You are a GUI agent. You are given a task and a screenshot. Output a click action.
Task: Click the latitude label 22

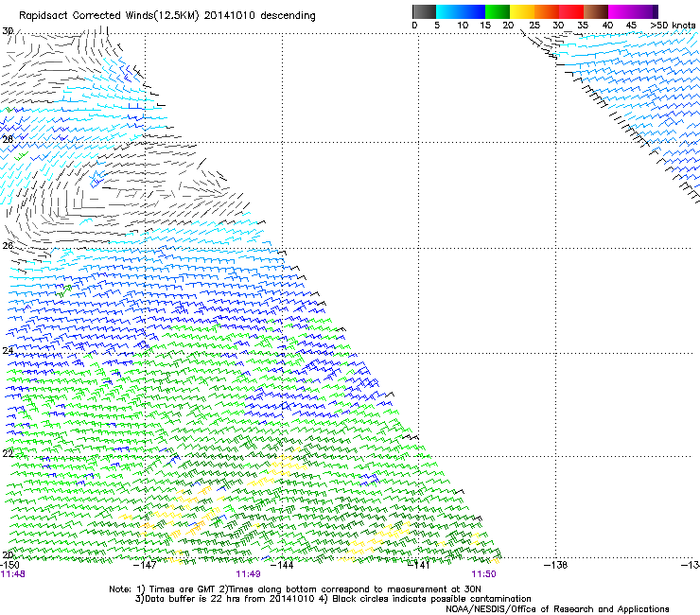coord(8,454)
